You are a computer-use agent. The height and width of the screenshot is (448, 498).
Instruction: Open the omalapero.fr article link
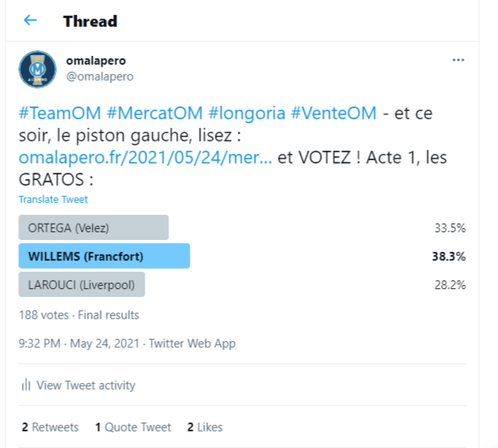point(145,157)
